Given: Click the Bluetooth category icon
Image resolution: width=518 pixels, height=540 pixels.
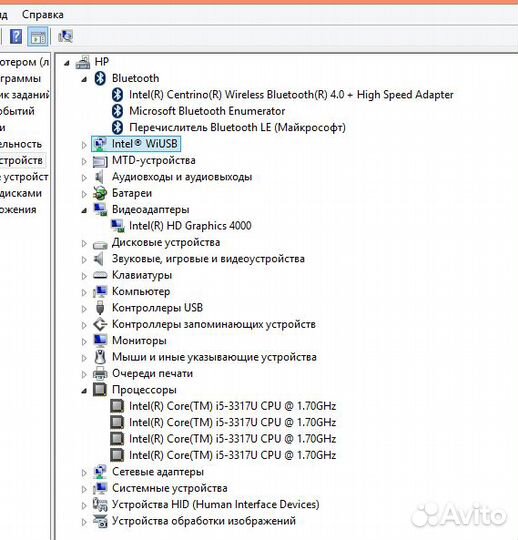Looking at the screenshot, I should 100,79.
